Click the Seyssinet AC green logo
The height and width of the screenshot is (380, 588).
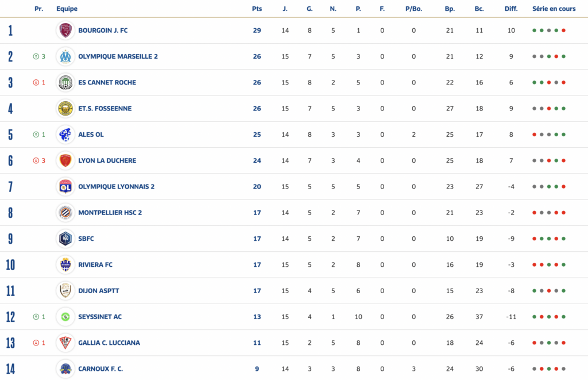(65, 317)
